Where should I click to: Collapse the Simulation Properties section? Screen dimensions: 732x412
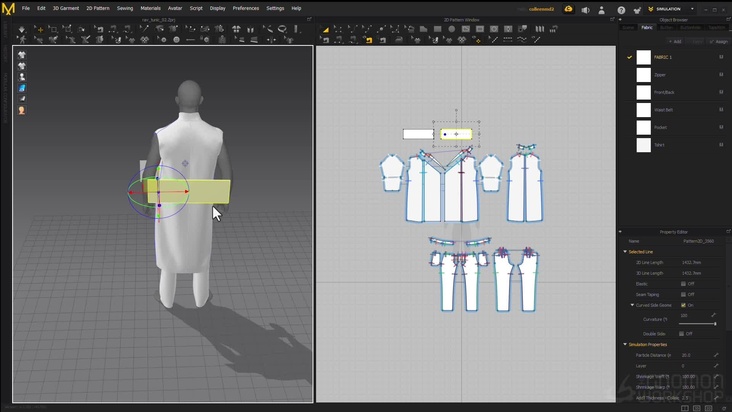[x=625, y=344]
